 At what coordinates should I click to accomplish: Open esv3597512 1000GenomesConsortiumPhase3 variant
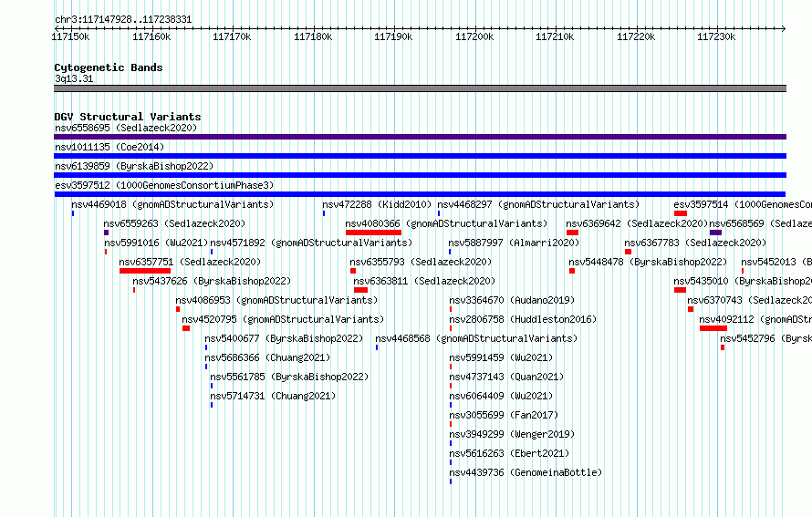164,185
